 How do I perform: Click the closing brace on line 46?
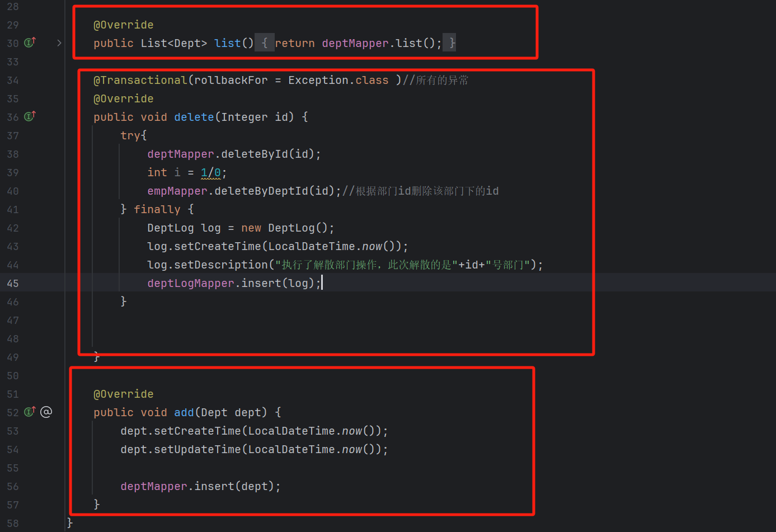pos(124,302)
